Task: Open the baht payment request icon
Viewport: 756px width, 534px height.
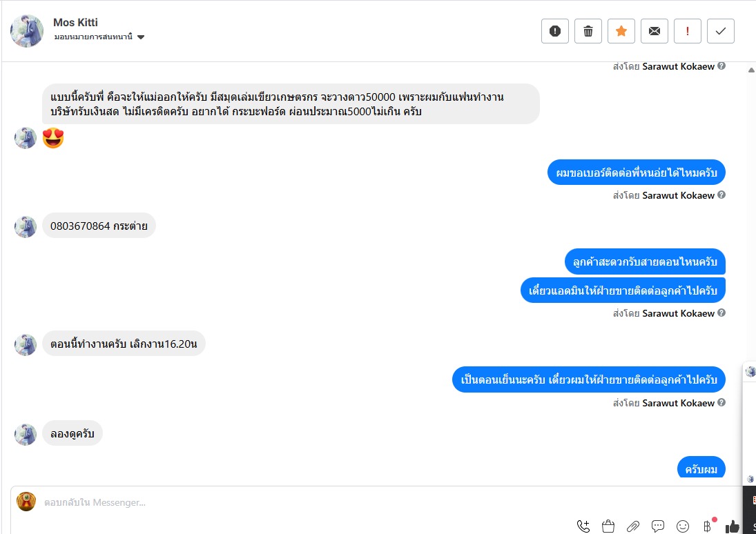Action: pos(708,526)
